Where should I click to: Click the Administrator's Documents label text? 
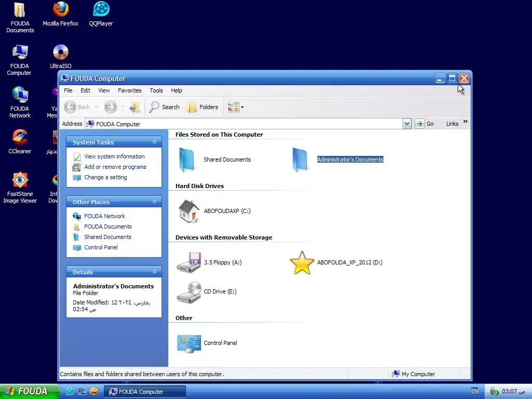point(350,159)
